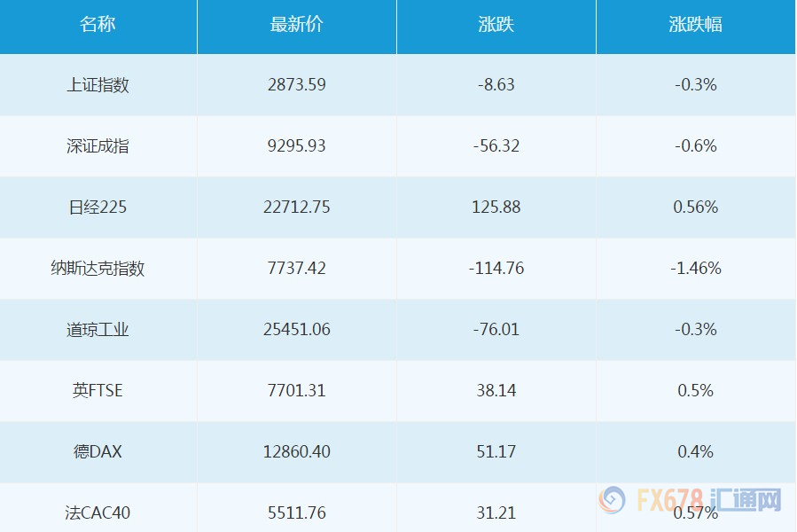Click change value 31.21
This screenshot has height=532, width=797.
pyautogui.click(x=496, y=512)
